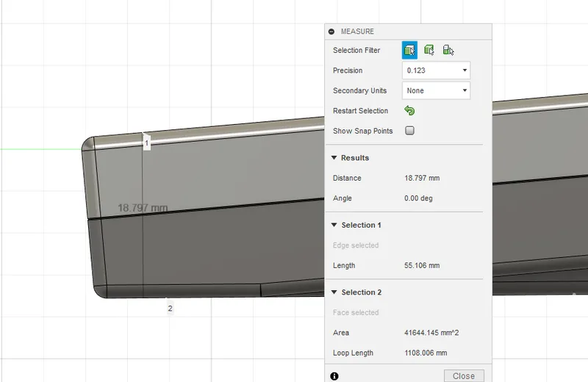Click the MEASURE dialog title bar
Viewport: 588px width, 382px height.
[x=408, y=32]
